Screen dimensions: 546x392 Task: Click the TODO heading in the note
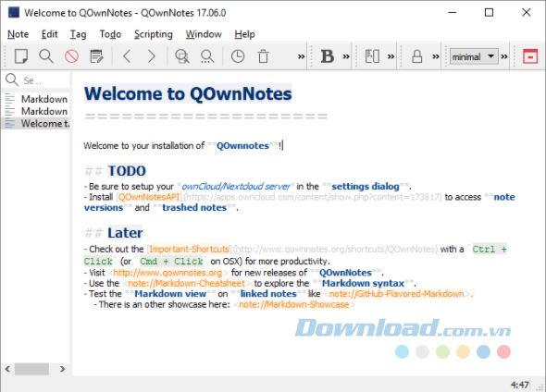point(127,171)
